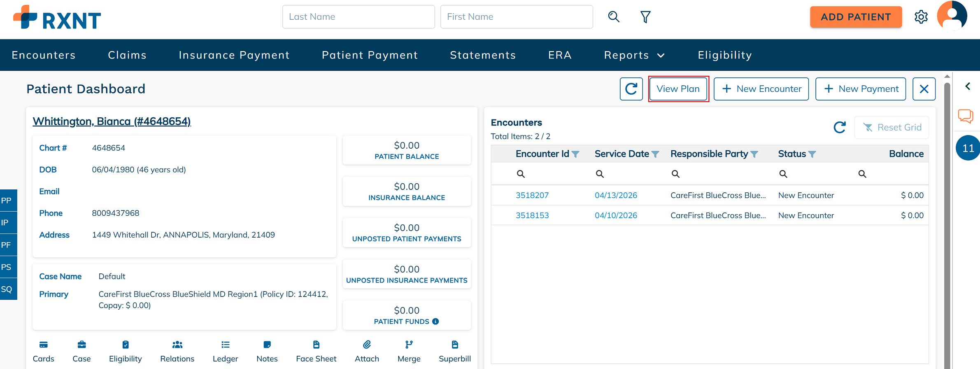
Task: Click the Reset Grid button
Action: coord(892,128)
